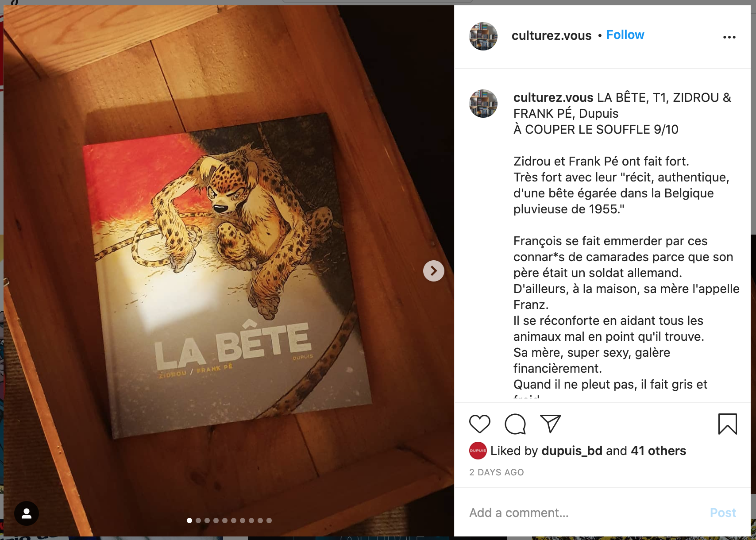
Task: Open more options three-dot menu
Action: [729, 37]
